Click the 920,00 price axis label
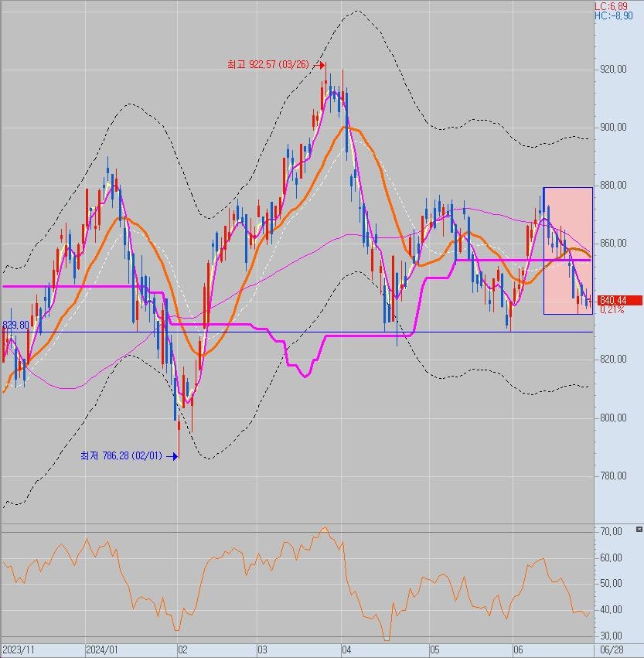Image resolution: width=644 pixels, height=658 pixels. (x=612, y=70)
